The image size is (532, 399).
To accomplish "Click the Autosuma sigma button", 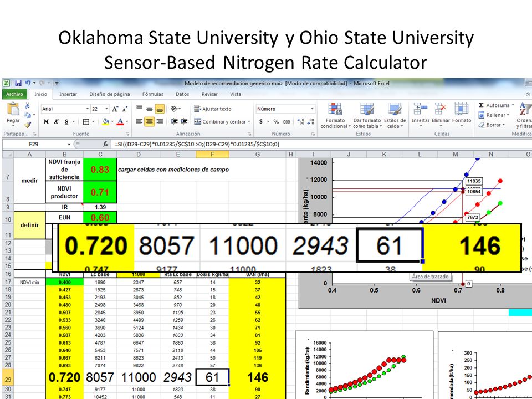I will point(496,105).
